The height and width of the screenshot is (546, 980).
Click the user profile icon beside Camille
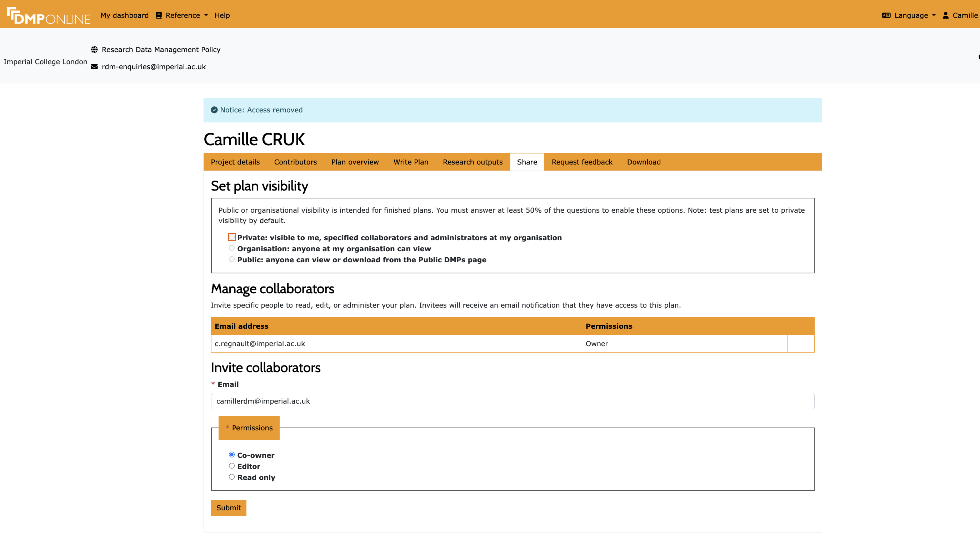pos(945,16)
